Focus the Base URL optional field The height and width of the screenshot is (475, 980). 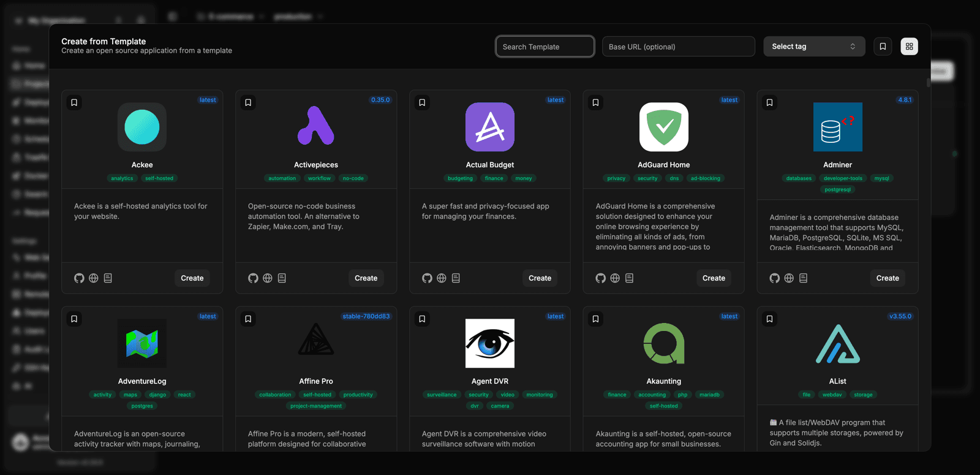pyautogui.click(x=679, y=47)
